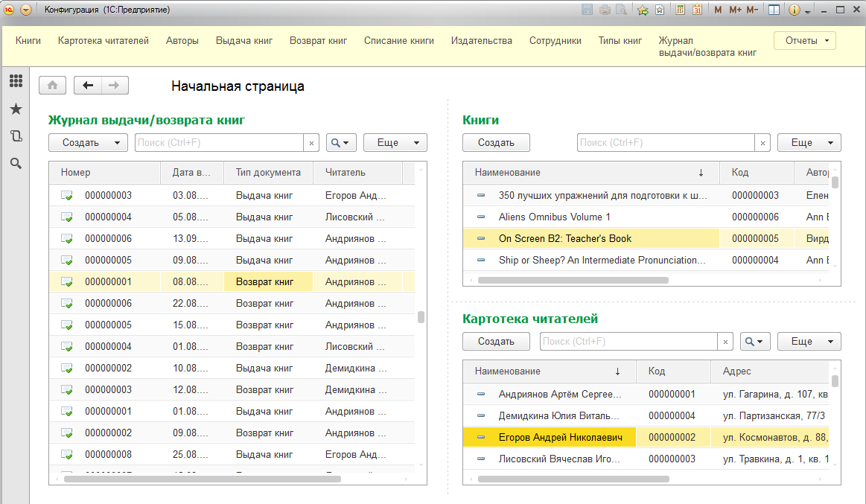Open history scroll icon in sidebar
Viewport: 866px width, 504px height.
pyautogui.click(x=16, y=136)
